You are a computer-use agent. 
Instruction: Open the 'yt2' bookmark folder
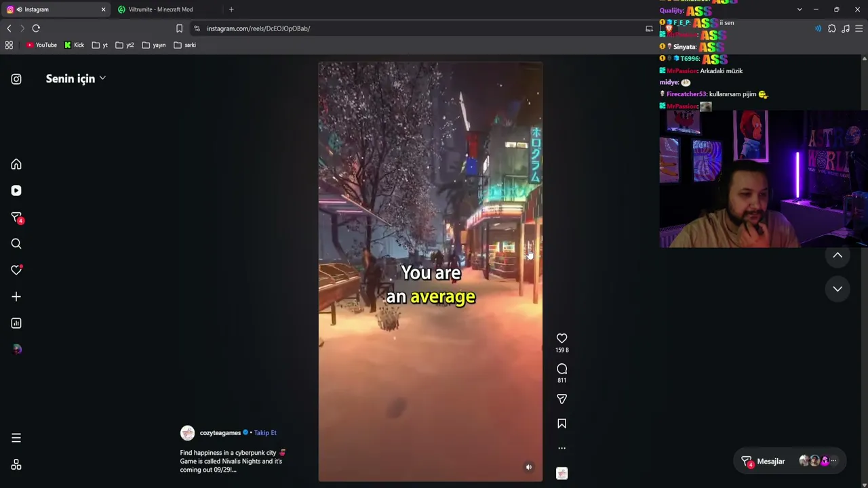click(x=124, y=45)
